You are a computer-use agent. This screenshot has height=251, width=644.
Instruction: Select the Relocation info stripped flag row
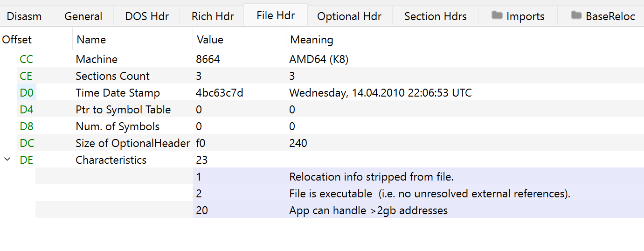pos(371,177)
